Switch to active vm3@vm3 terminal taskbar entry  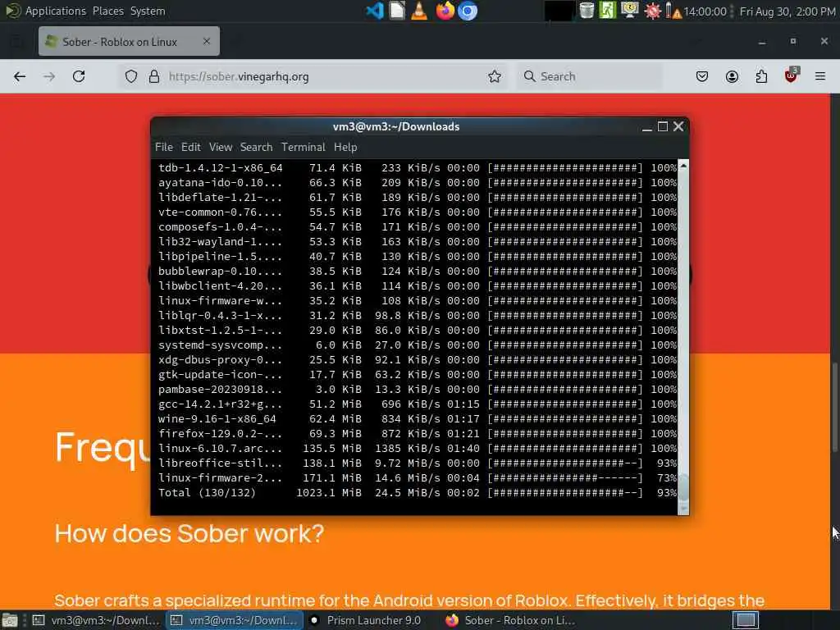[235, 620]
